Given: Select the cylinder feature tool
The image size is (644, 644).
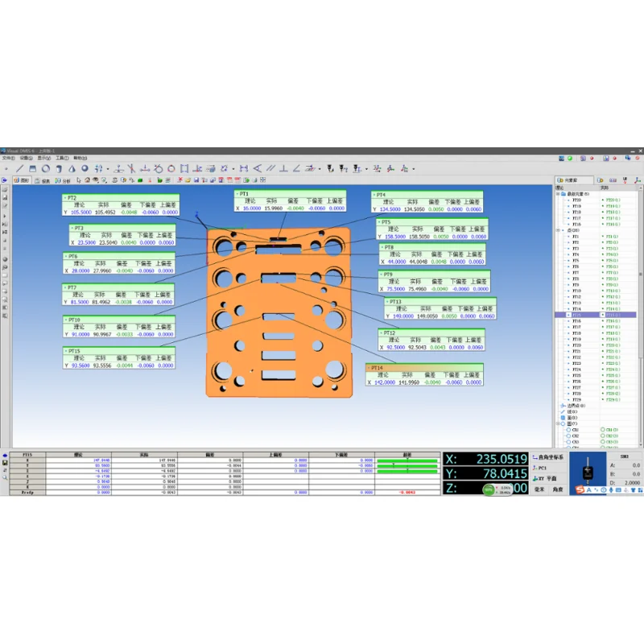Looking at the screenshot, I should (x=59, y=168).
